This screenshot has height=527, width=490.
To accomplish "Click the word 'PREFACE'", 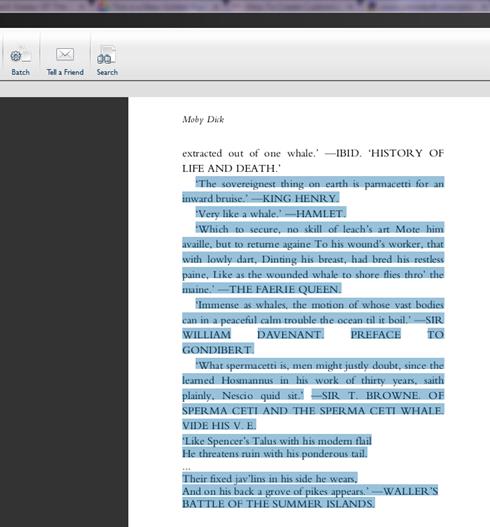I will [375, 335].
